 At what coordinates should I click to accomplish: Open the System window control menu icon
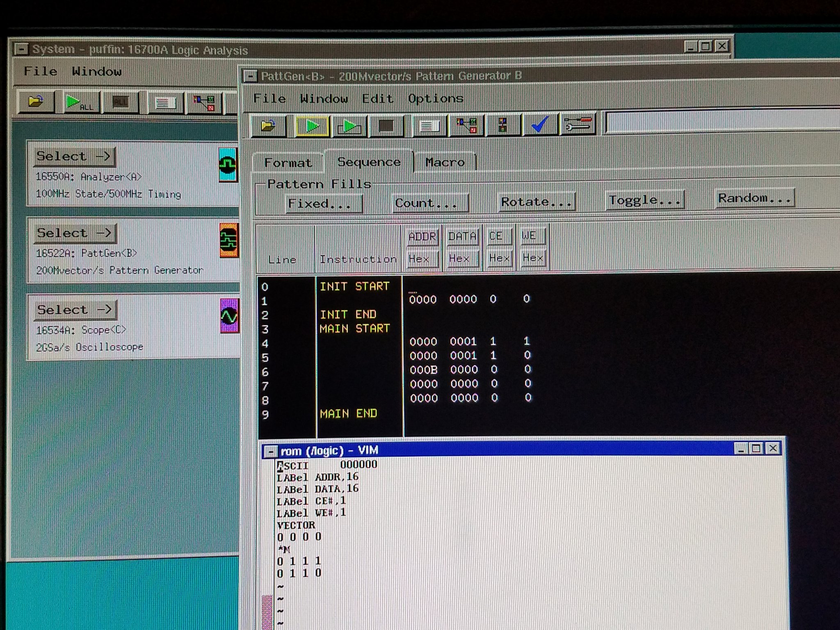coord(21,50)
